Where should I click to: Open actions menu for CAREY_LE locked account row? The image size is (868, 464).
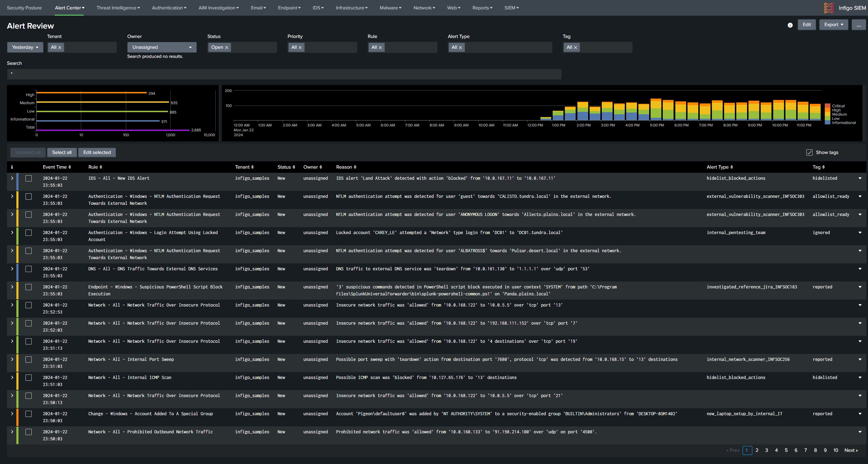coord(860,233)
